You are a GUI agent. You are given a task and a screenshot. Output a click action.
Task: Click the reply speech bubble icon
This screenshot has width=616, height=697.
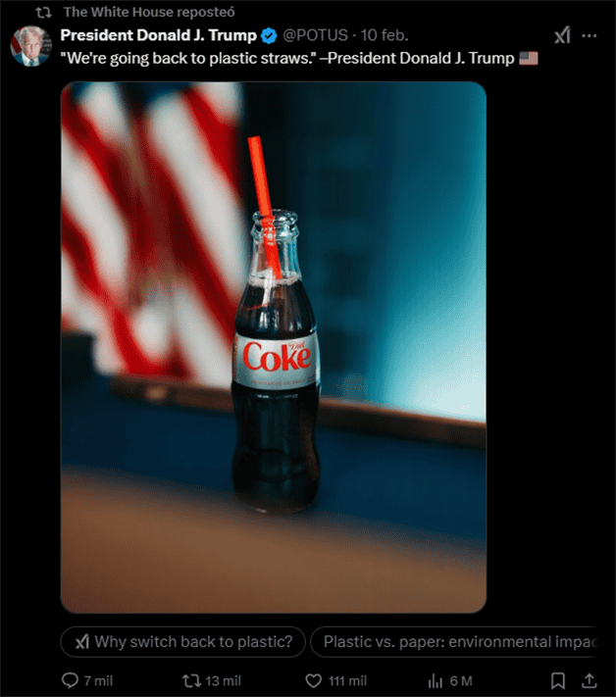tap(70, 680)
